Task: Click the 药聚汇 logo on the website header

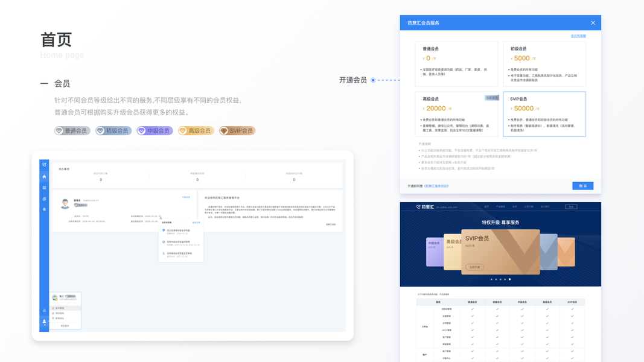Action: (425, 207)
